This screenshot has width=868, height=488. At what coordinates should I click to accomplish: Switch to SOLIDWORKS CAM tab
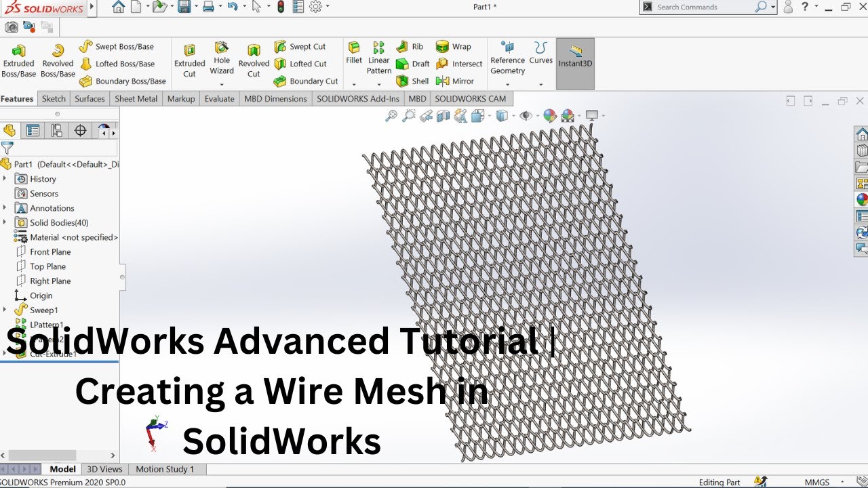(x=471, y=98)
